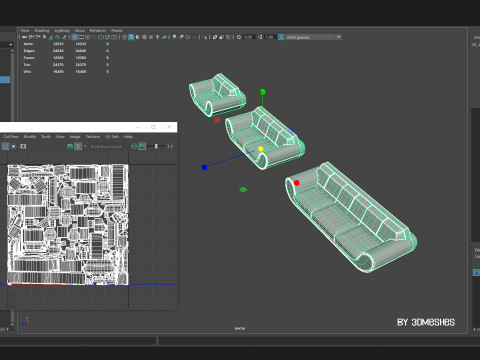Toggle the View Transform button
This screenshot has height=360, width=480.
[281, 37]
